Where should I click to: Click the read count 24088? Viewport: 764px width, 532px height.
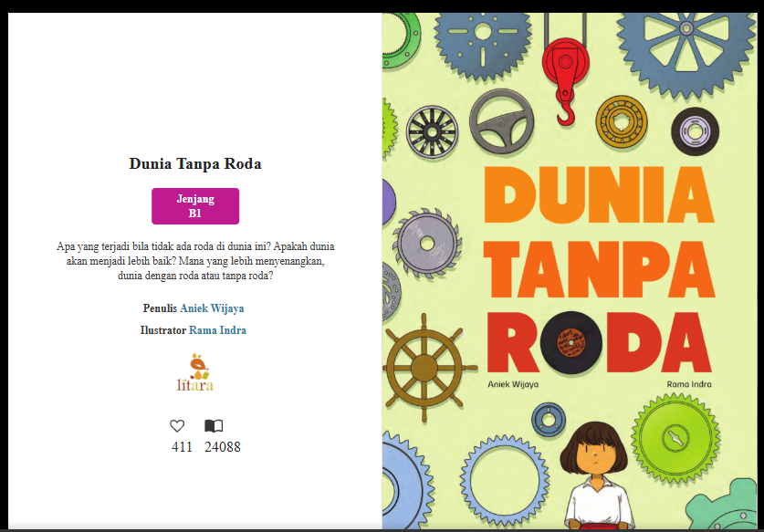223,447
